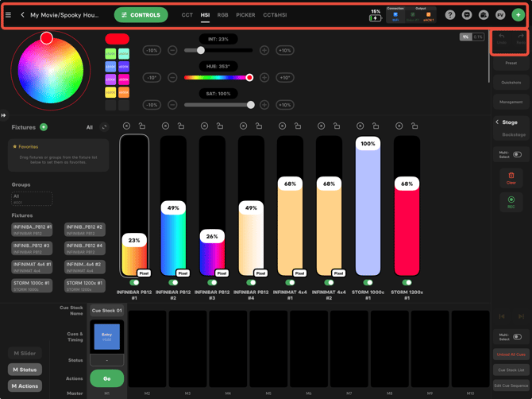Image resolution: width=532 pixels, height=399 pixels.
Task: Start recording with REC icon
Action: coord(511,202)
